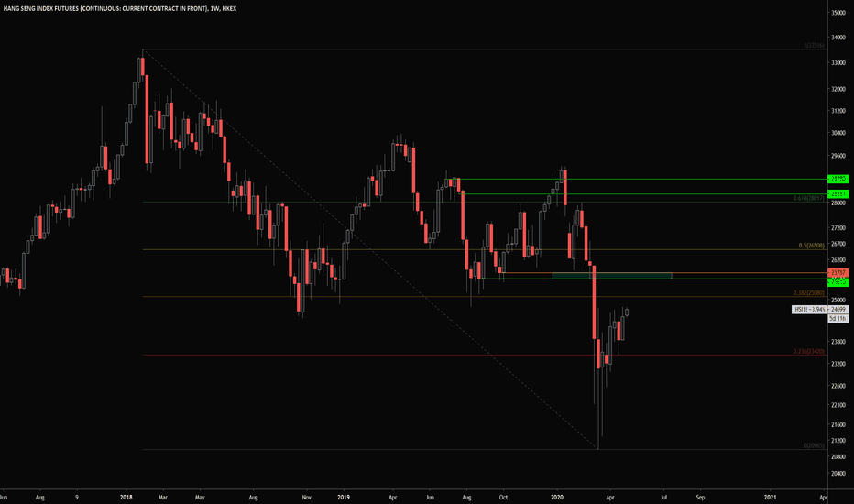Image resolution: width=854 pixels, height=504 pixels.
Task: Click the Jul label on the time axis
Action: tap(663, 497)
